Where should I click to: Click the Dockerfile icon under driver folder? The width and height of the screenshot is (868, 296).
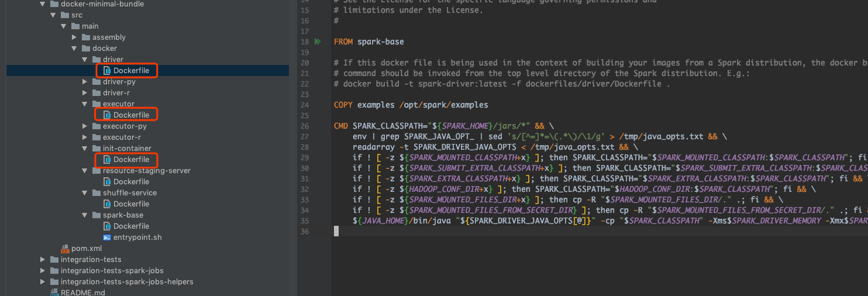(107, 71)
